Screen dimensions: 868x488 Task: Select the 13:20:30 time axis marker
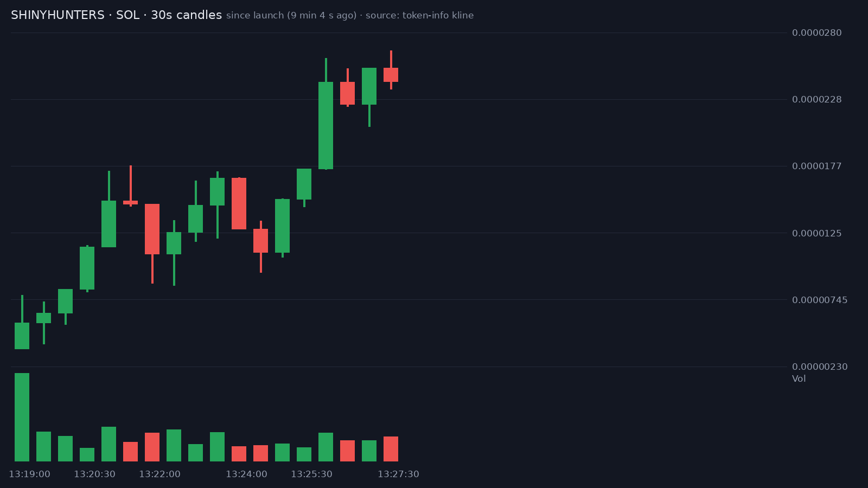coord(94,474)
